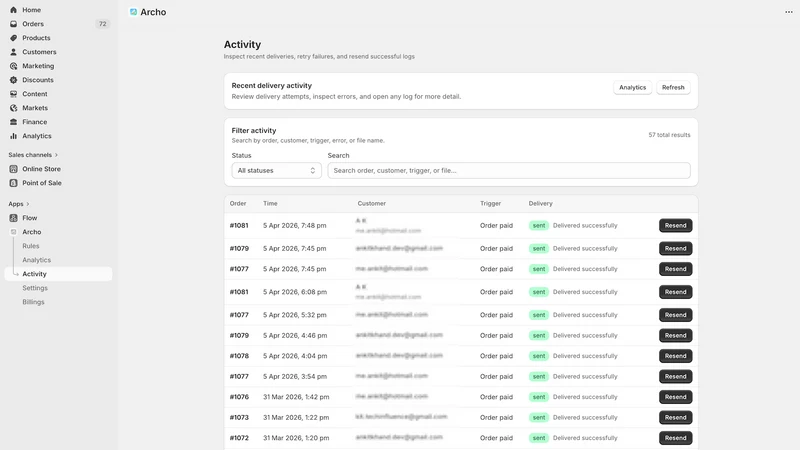Open the Customers menu item

point(39,52)
